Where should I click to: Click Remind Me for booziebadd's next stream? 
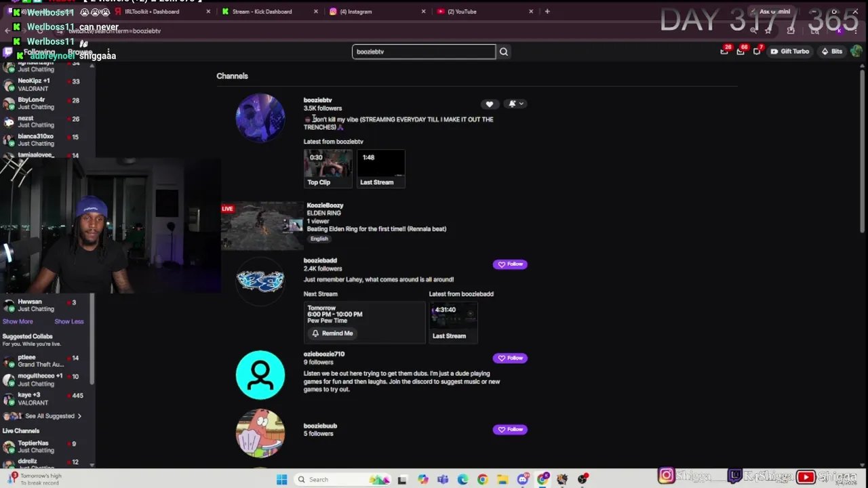(332, 333)
